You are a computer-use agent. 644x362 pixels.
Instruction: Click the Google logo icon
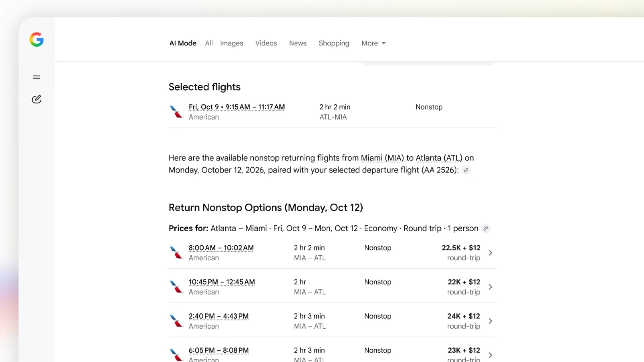click(x=37, y=39)
